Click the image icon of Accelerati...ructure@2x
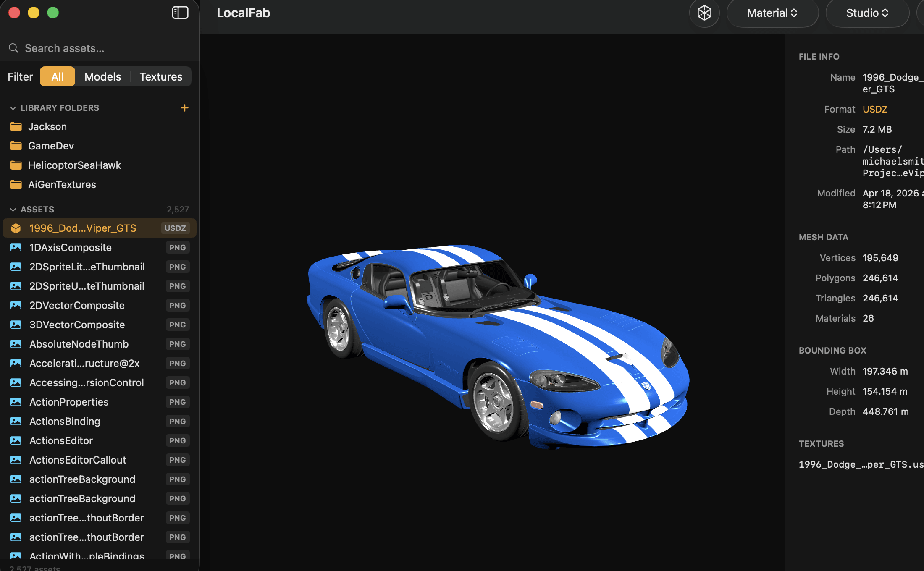This screenshot has height=571, width=924. click(16, 363)
